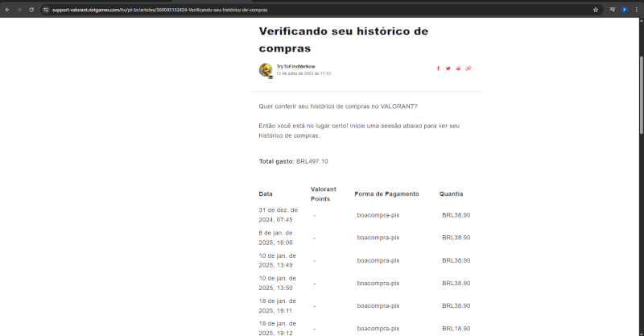Screen dimensions: 644x336
Task: Click the author's round avatar picture
Action: point(266,70)
